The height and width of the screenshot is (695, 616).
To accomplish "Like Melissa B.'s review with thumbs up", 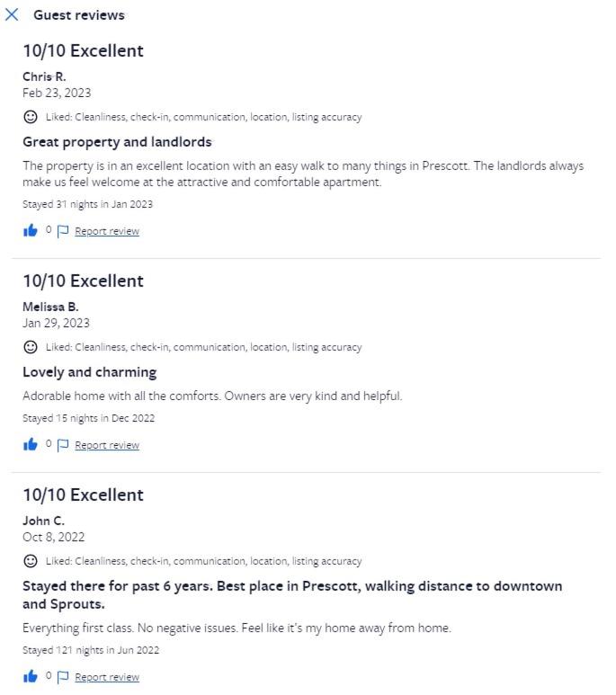I will 31,444.
